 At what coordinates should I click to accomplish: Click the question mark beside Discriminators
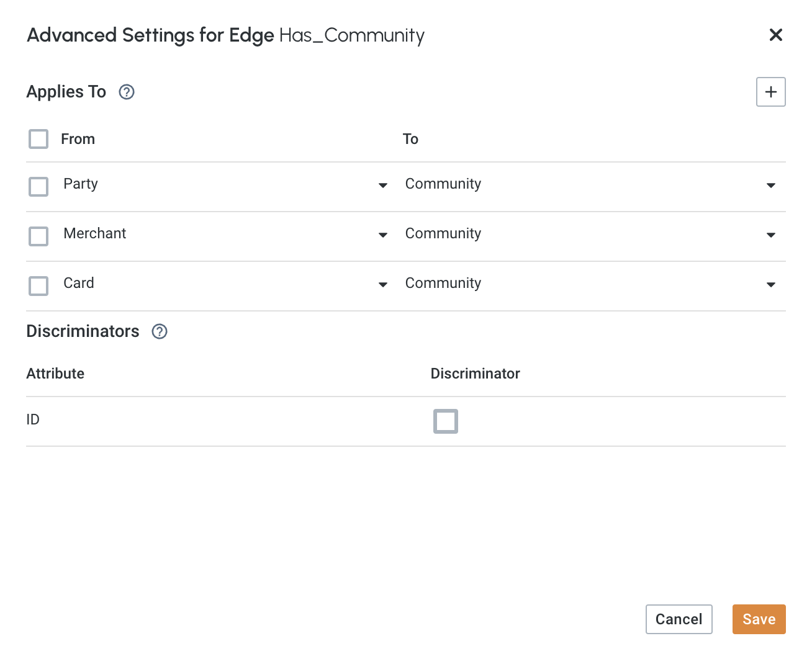click(x=159, y=332)
